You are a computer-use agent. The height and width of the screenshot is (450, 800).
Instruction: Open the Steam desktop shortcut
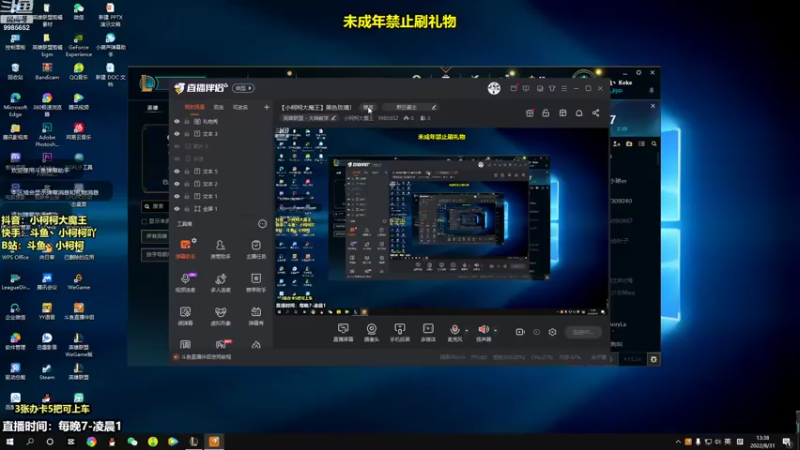(x=46, y=371)
